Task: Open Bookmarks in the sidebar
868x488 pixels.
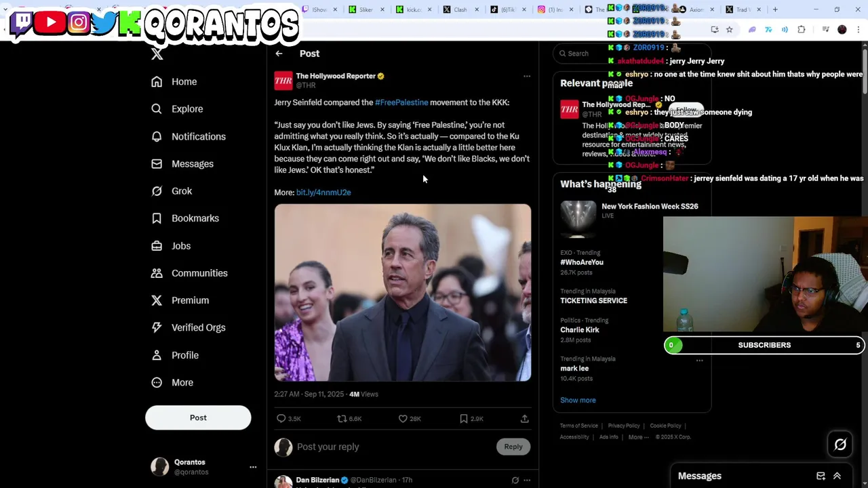Action: (x=185, y=218)
